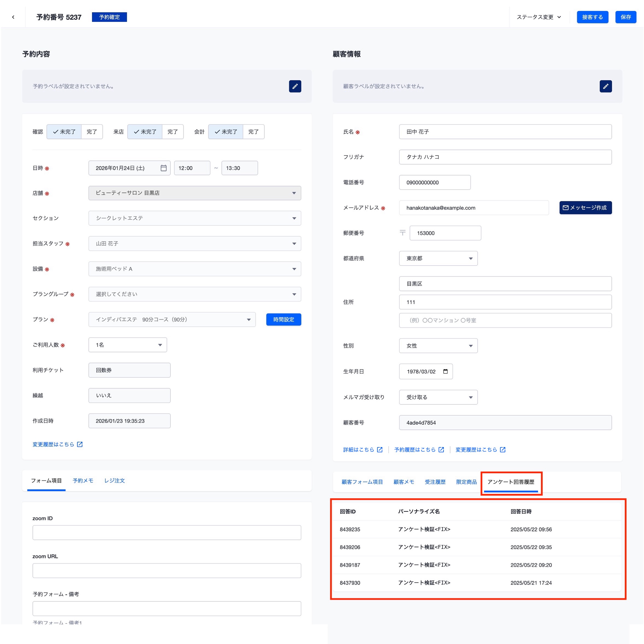Set 会計 status to 未完了

pyautogui.click(x=226, y=132)
